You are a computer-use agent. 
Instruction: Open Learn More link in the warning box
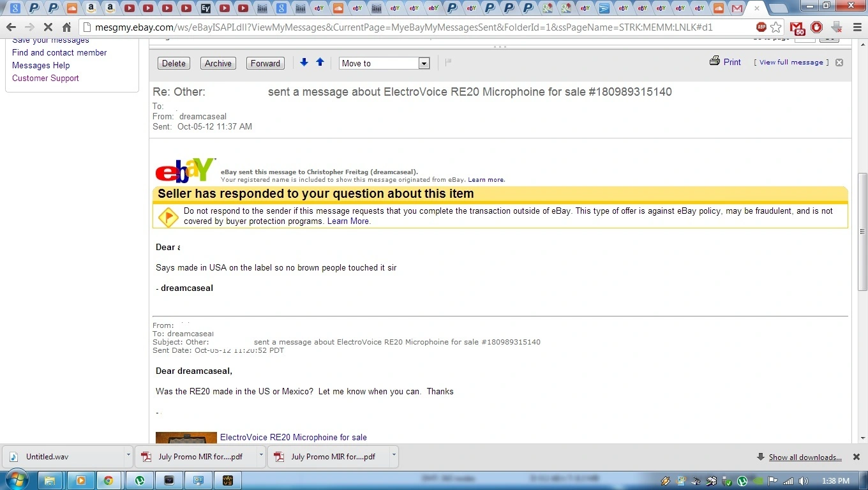point(348,221)
